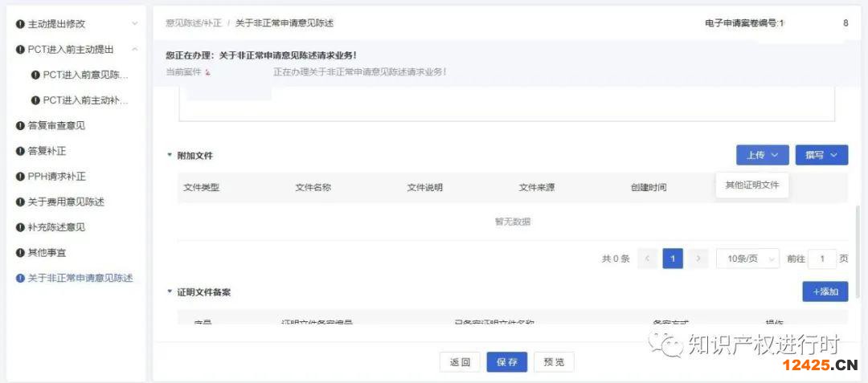
Task: Collapse the 附加文件 section triangle
Action: pos(170,155)
